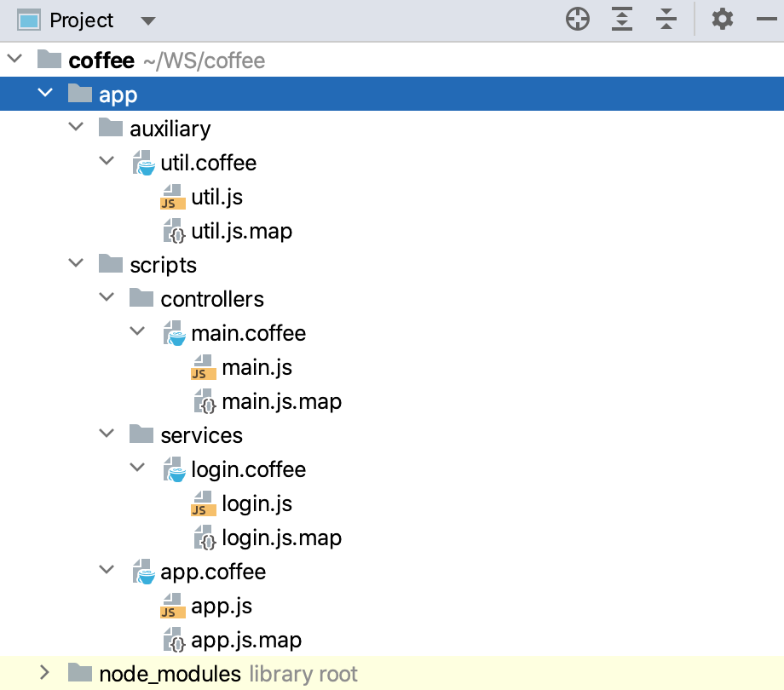Click the Select Opened File crosshair icon
The width and height of the screenshot is (784, 690).
tap(577, 19)
